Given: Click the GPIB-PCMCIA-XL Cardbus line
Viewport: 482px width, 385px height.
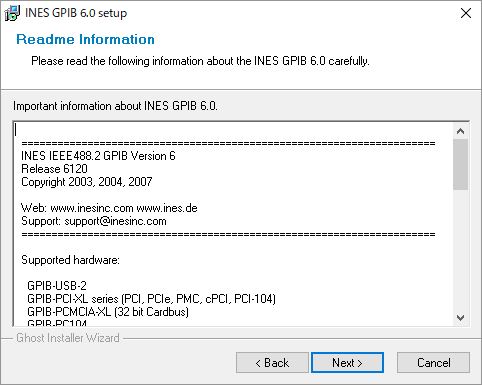Looking at the screenshot, I should coord(108,312).
